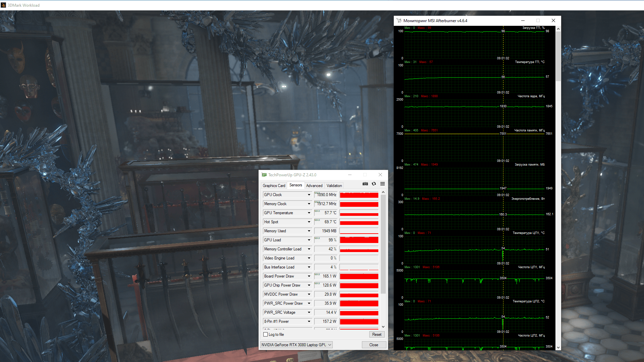Open the Advanced tab
The image size is (644, 362).
(314, 185)
